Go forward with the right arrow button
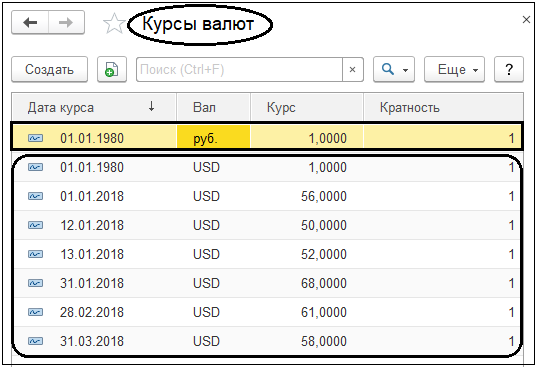Viewport: 537px width, 367px height. (x=66, y=23)
